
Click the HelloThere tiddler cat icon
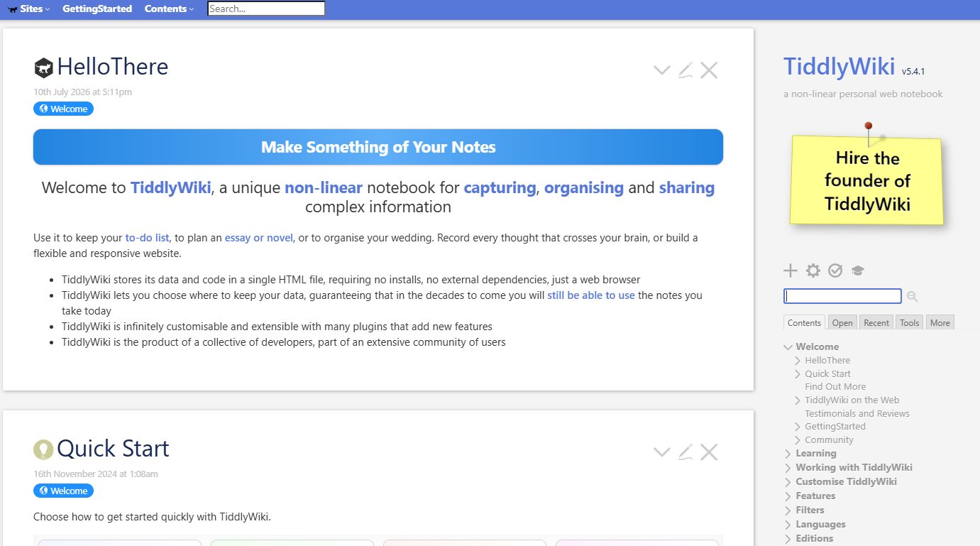[43, 67]
